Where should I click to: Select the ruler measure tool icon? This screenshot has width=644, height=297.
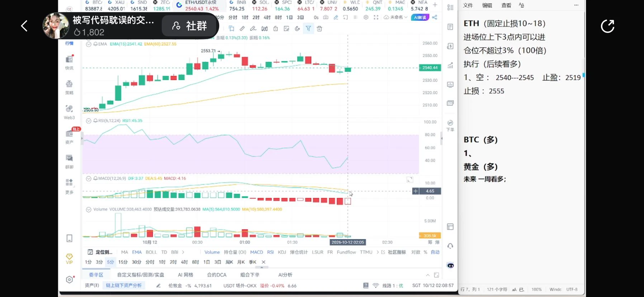(x=242, y=29)
